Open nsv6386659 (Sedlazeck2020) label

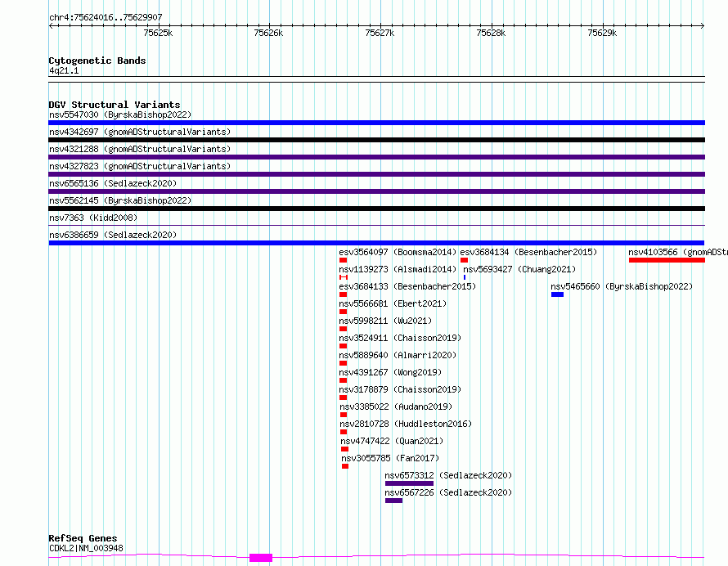pyautogui.click(x=113, y=235)
